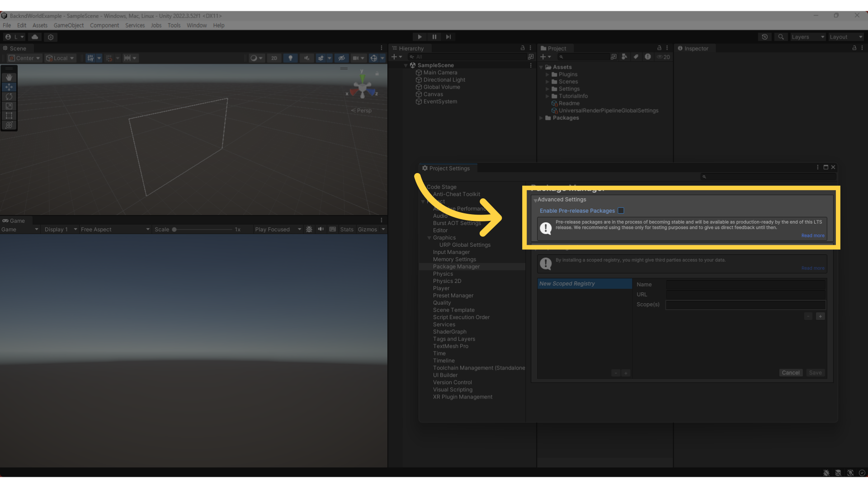Screen dimensions: 868x488
Task: Toggle hidden objects visibility in Scene
Action: click(x=342, y=58)
